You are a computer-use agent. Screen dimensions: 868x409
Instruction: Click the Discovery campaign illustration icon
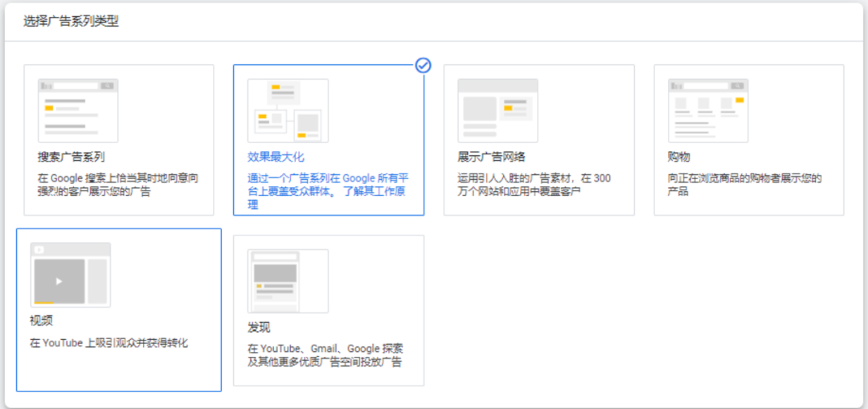pyautogui.click(x=288, y=281)
